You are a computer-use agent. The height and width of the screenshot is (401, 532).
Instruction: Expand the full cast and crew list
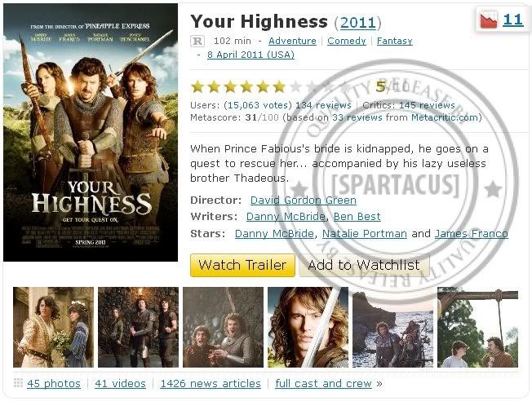(x=323, y=384)
